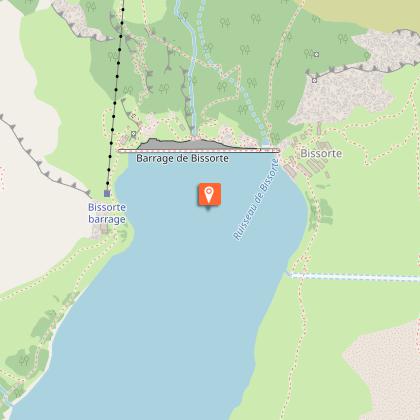This screenshot has height=420, width=420.
Task: Click the small diamond marker above the dam
Action: coord(133,116)
